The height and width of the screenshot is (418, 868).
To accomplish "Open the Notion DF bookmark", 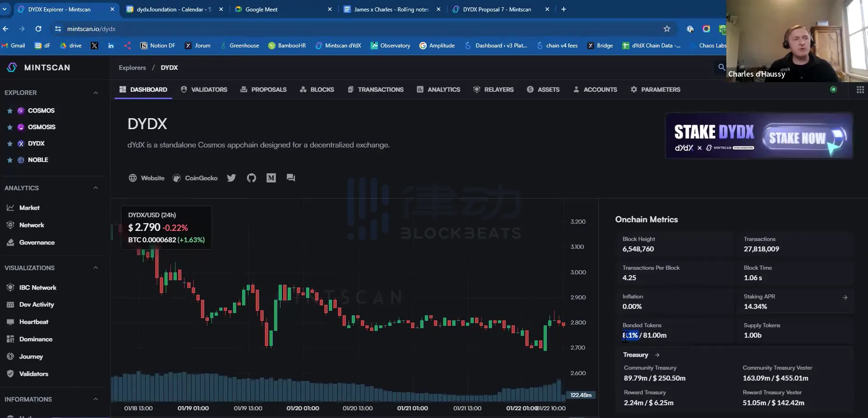I will [158, 46].
